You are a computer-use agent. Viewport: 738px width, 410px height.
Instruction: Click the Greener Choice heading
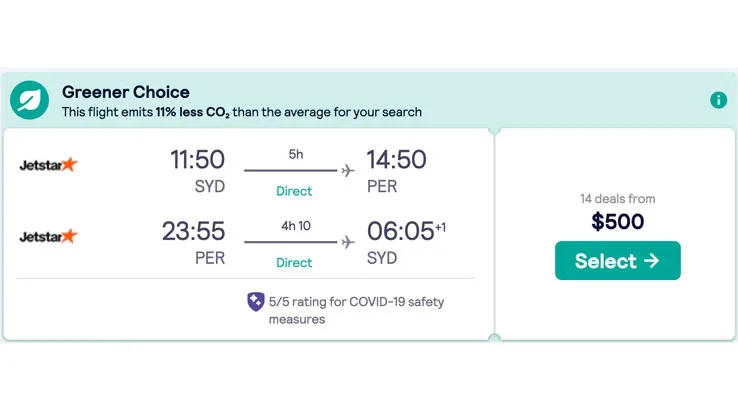point(126,92)
